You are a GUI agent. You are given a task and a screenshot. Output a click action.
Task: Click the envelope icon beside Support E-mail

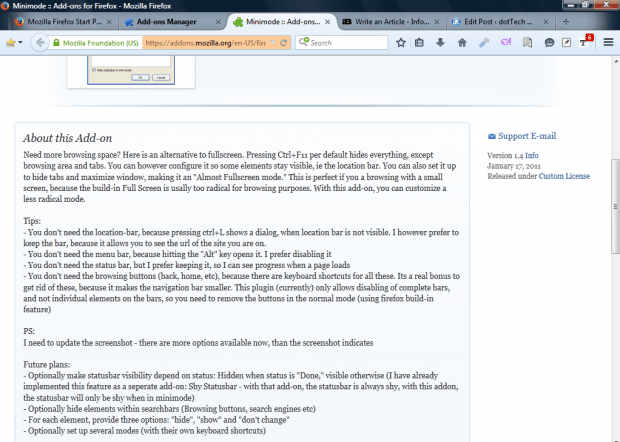pyautogui.click(x=491, y=136)
